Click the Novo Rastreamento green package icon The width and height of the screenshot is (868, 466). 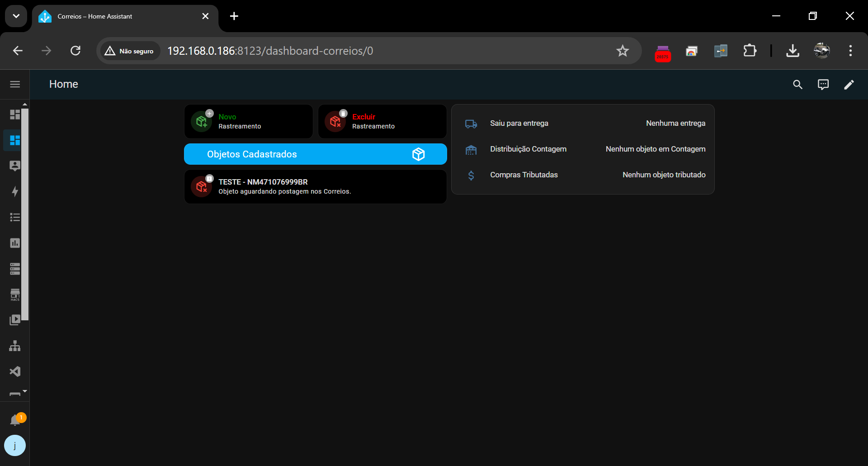[202, 121]
